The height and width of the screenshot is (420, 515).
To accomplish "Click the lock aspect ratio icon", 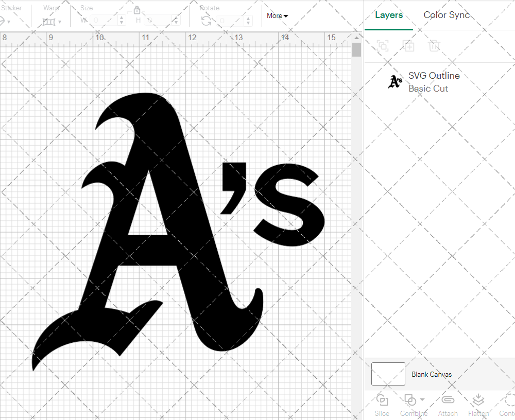I will [x=137, y=10].
